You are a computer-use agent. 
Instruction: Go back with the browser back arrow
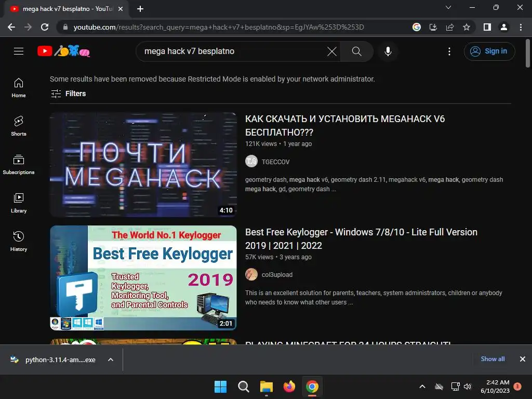11,27
